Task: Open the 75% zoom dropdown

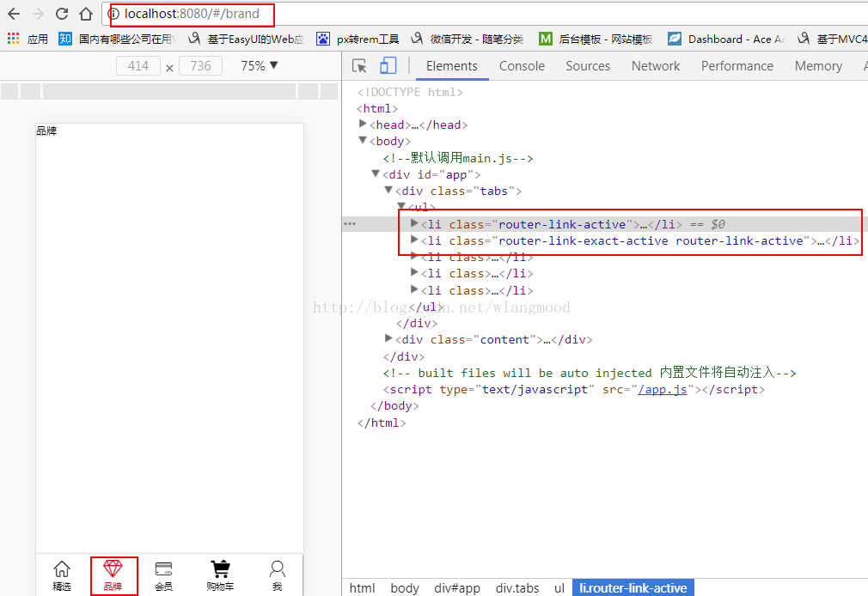Action: click(259, 66)
